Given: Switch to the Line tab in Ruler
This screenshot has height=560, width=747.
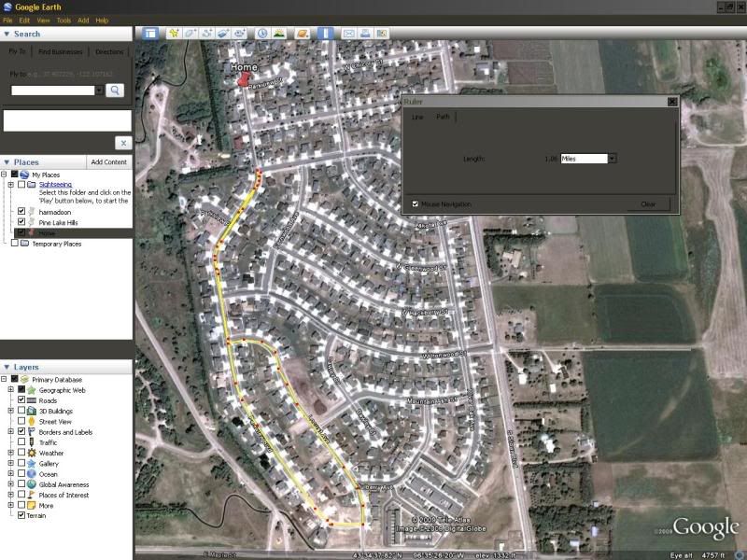Looking at the screenshot, I should pyautogui.click(x=417, y=118).
